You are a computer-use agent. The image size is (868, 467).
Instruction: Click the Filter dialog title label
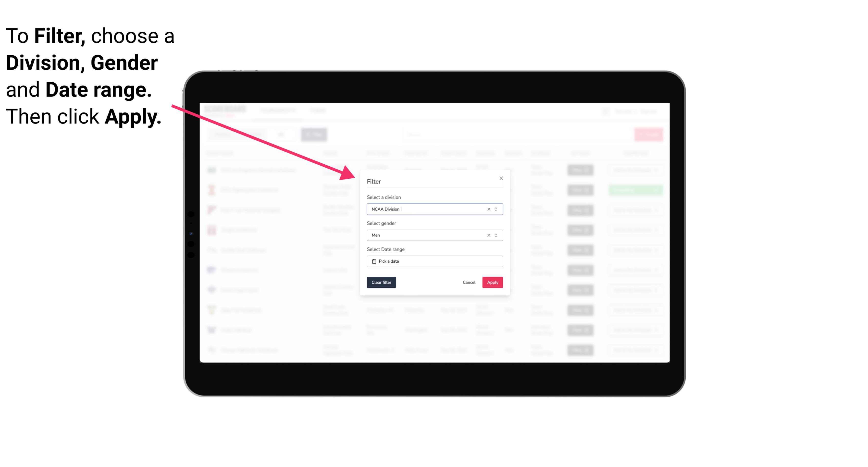point(374,181)
